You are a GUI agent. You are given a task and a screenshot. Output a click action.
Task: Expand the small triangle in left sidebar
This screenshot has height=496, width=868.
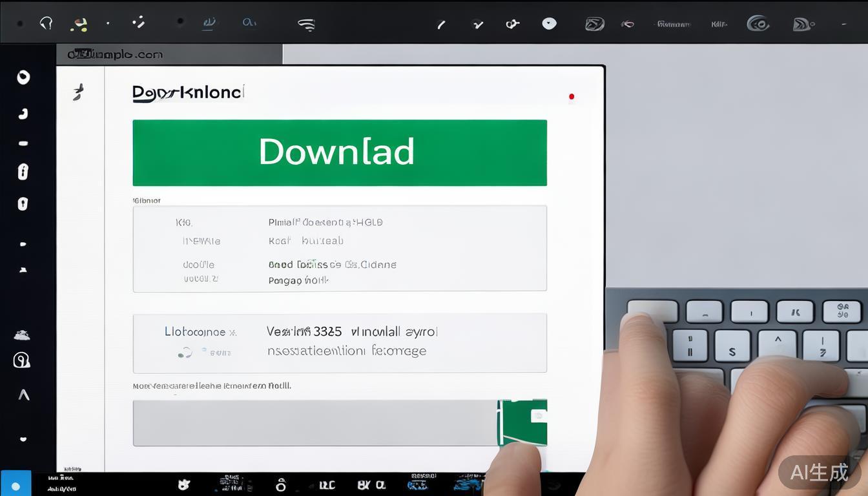point(23,270)
